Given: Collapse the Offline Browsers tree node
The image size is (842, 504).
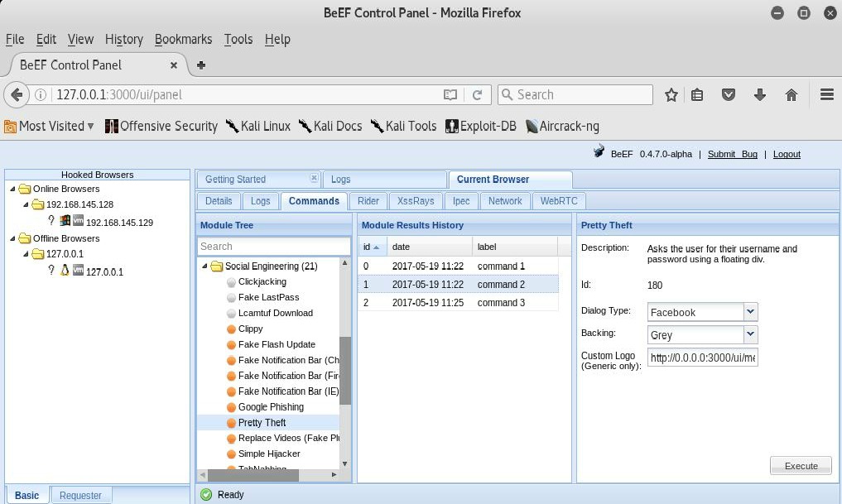Looking at the screenshot, I should click(x=12, y=238).
